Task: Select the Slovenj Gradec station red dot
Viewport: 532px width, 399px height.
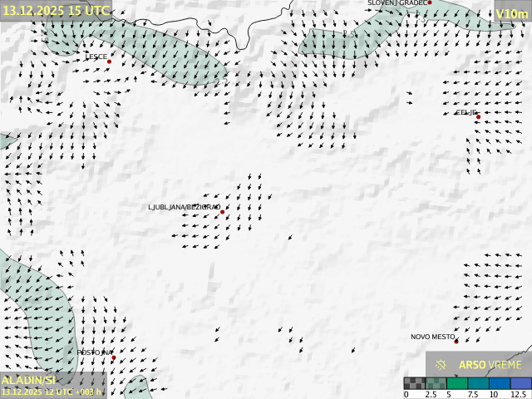Action: tap(430, 2)
